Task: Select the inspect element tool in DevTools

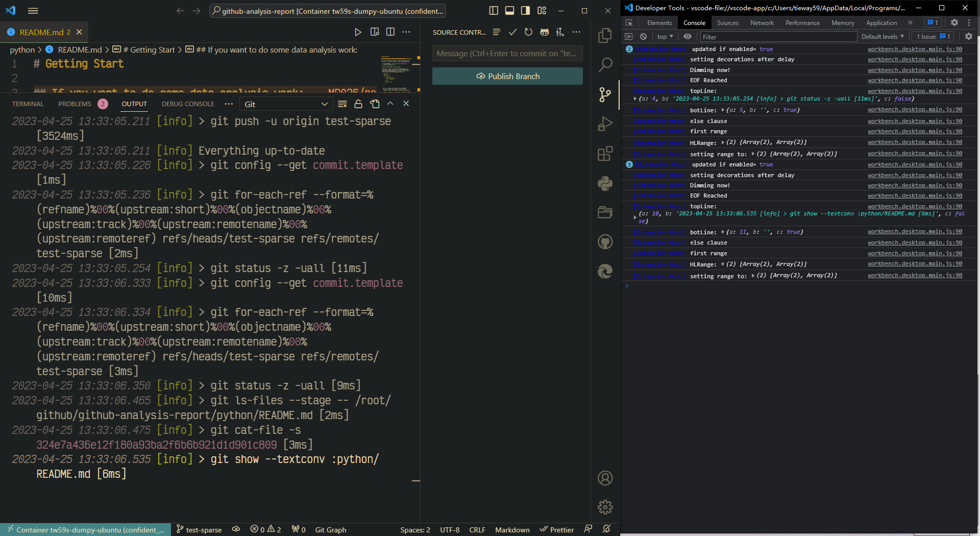Action: click(x=629, y=22)
